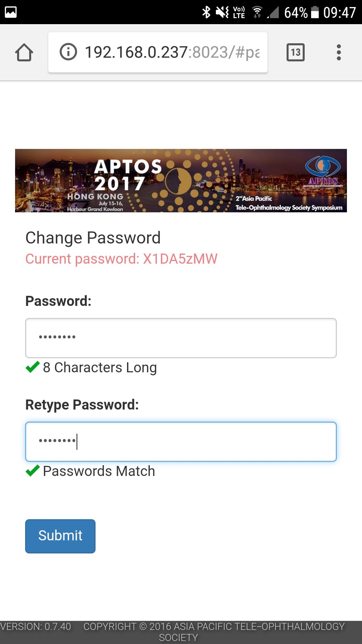This screenshot has width=362, height=644.
Task: Tap the green check beside Passwords Match
Action: [33, 471]
